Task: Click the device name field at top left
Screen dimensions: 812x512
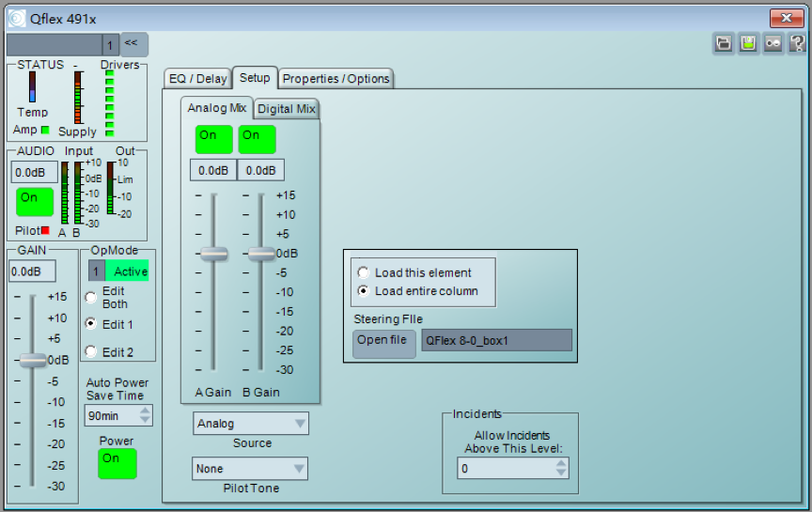Action: [55, 45]
